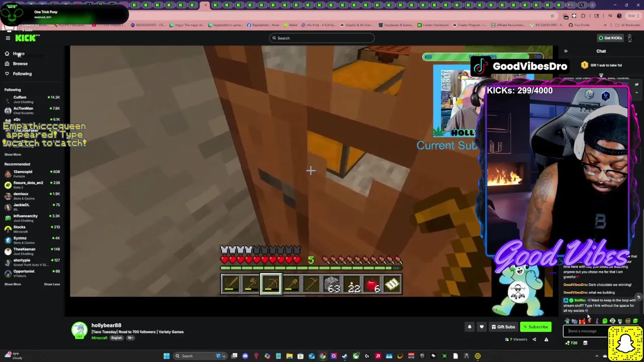644x362 pixels.
Task: Click the Chat panel header
Action: click(601, 51)
